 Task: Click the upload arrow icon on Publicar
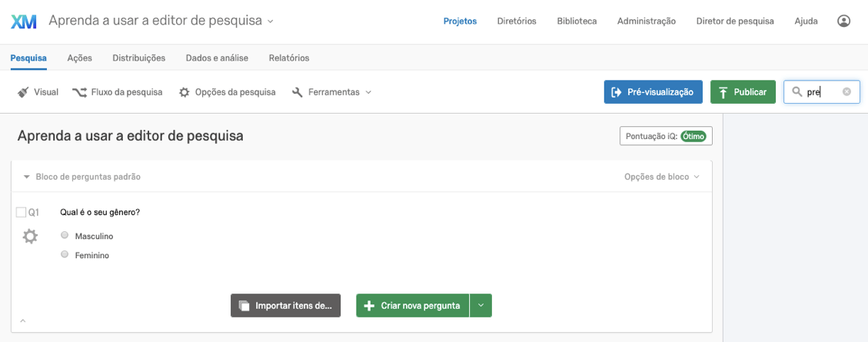click(723, 92)
